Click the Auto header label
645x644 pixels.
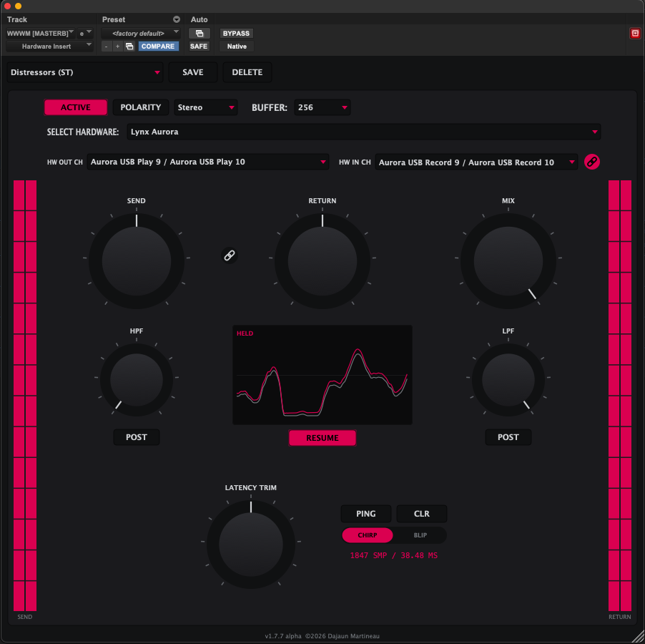coord(199,19)
